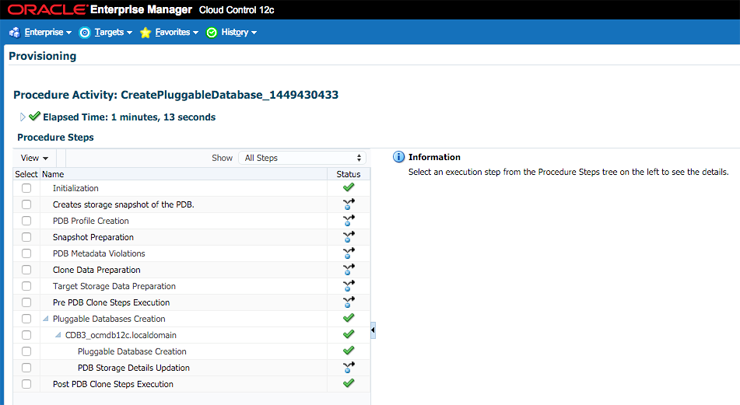Click the Oracle Enterprise Manager logo
The width and height of the screenshot is (740, 405).
100,9
